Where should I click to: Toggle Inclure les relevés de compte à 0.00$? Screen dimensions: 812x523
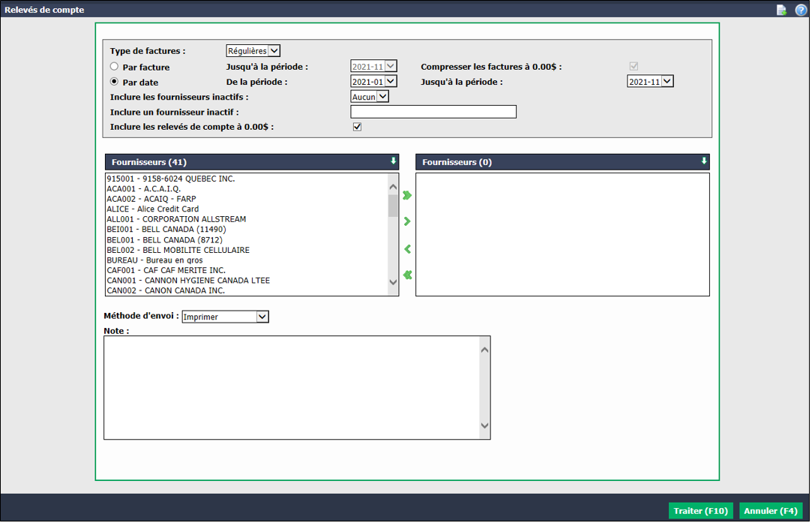pos(357,127)
